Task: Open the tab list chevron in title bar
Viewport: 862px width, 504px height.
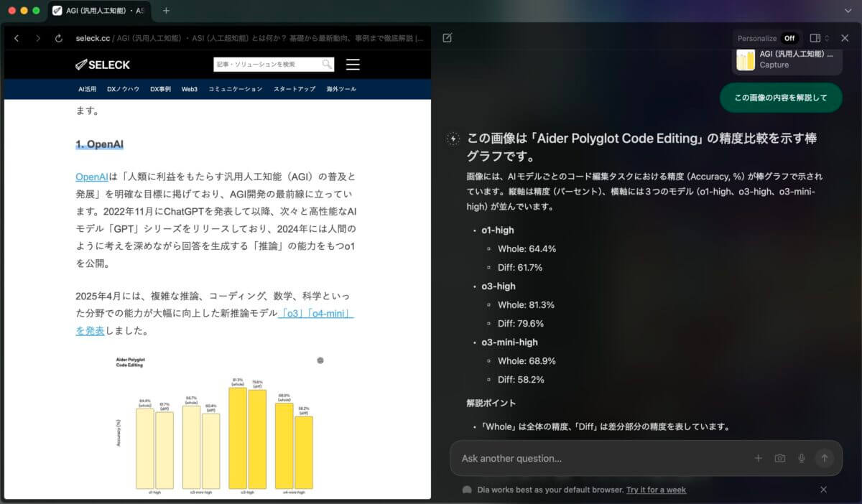Action: 848,11
